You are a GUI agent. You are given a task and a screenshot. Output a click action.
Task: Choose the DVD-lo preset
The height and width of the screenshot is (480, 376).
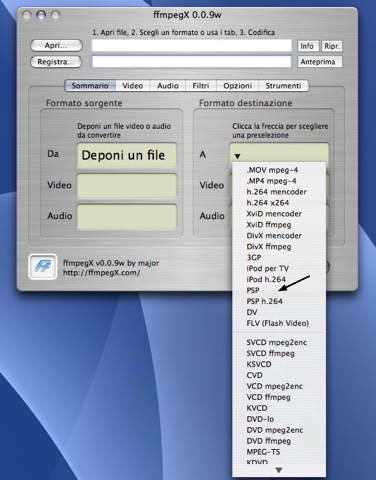[279, 419]
